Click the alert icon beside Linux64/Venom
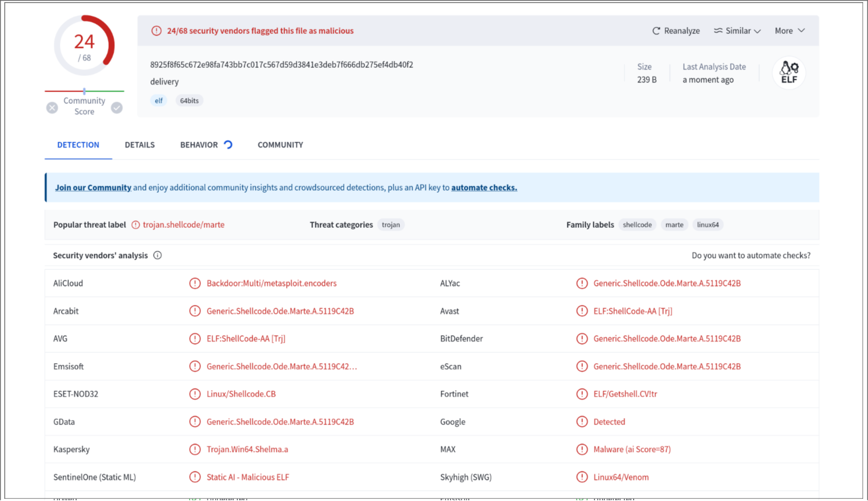Image resolution: width=868 pixels, height=501 pixels. 582,477
